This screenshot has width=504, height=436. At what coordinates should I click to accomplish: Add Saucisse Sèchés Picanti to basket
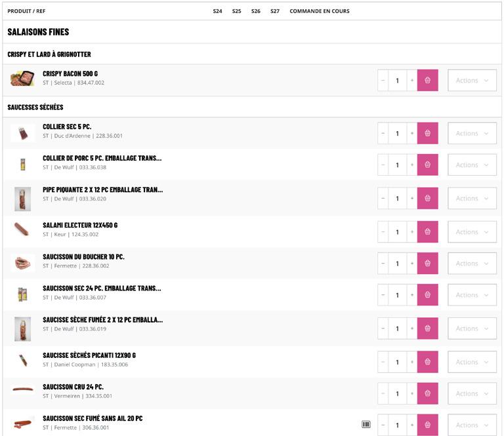(x=427, y=362)
